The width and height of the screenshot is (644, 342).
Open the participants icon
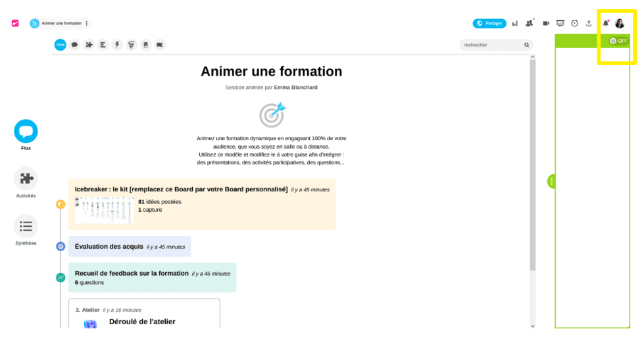[529, 24]
